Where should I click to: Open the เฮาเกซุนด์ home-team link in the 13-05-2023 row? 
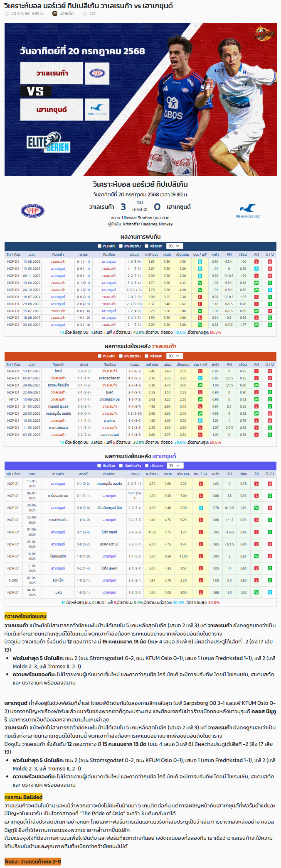click(58, 269)
